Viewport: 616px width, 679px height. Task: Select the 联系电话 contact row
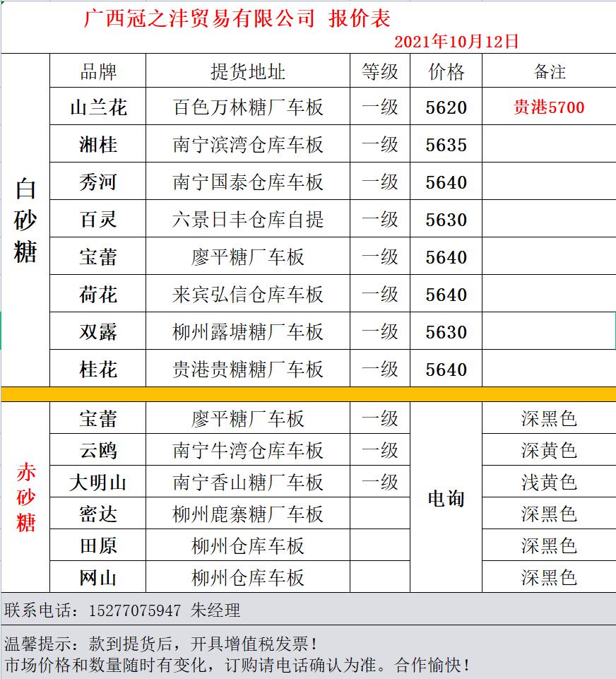point(308,610)
